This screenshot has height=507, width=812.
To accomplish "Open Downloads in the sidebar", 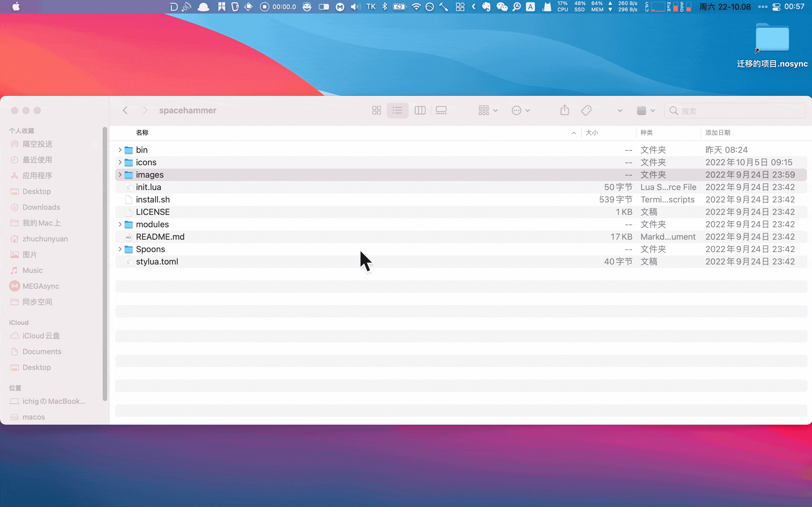I will coord(41,207).
